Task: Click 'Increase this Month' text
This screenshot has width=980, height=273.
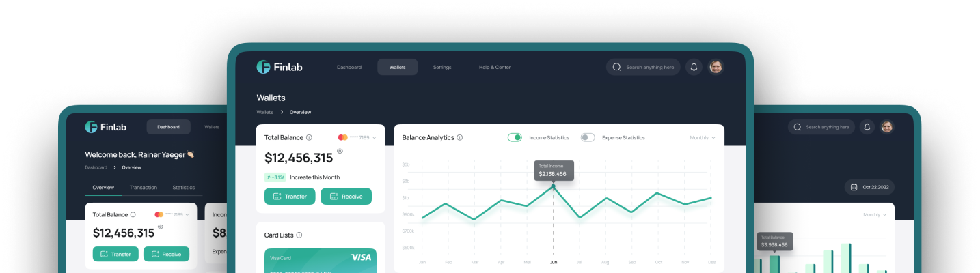Action: (x=315, y=177)
